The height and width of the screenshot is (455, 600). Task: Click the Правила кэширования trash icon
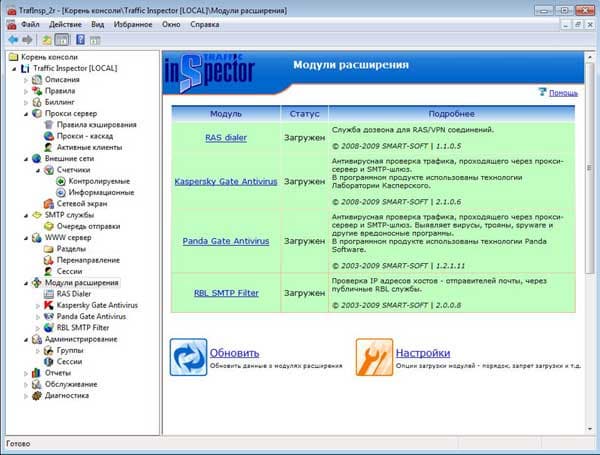click(49, 125)
